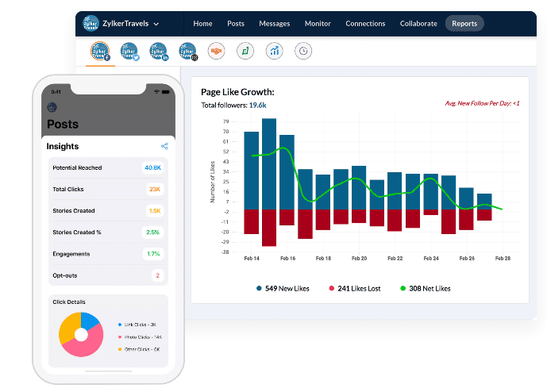Open the ZylkerTravels LinkedIn channel report
Screen dimensions: 547x392
[158, 51]
